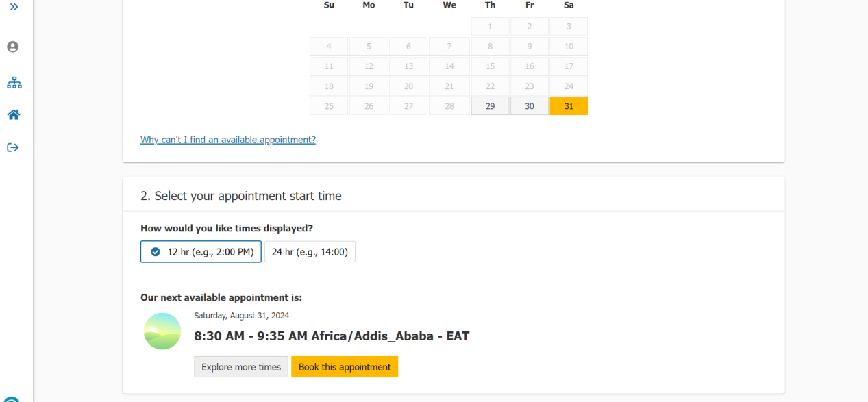Expand the sidebar with double chevron
The image size is (868, 402).
[x=14, y=7]
